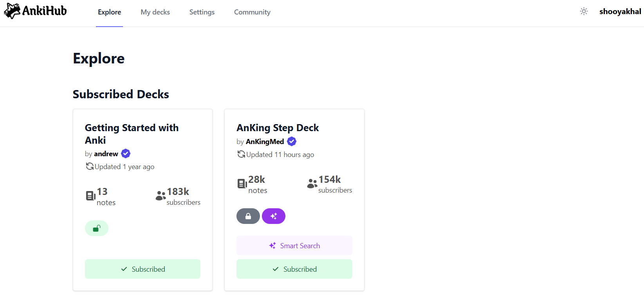This screenshot has width=644, height=303.
Task: Click andrew's verified checkmark badge
Action: (126, 153)
